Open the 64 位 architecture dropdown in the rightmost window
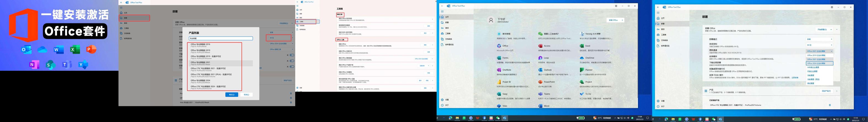This screenshot has width=868, height=122. pyautogui.click(x=819, y=45)
